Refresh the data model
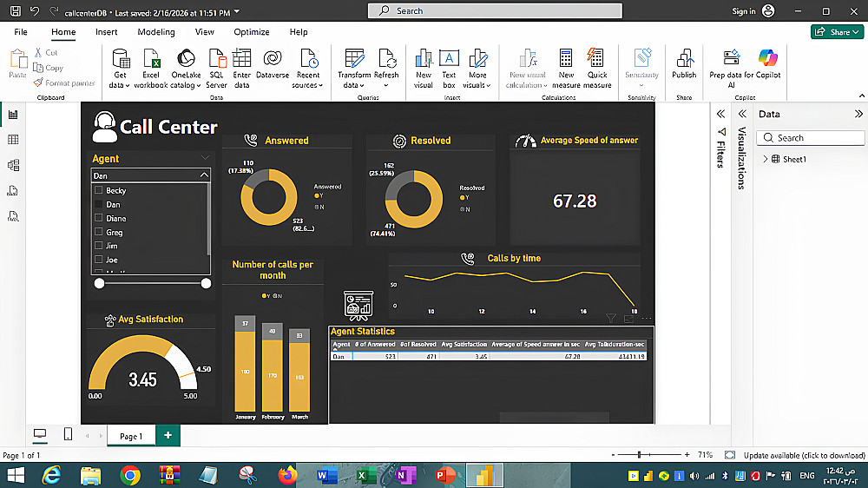 (x=386, y=69)
